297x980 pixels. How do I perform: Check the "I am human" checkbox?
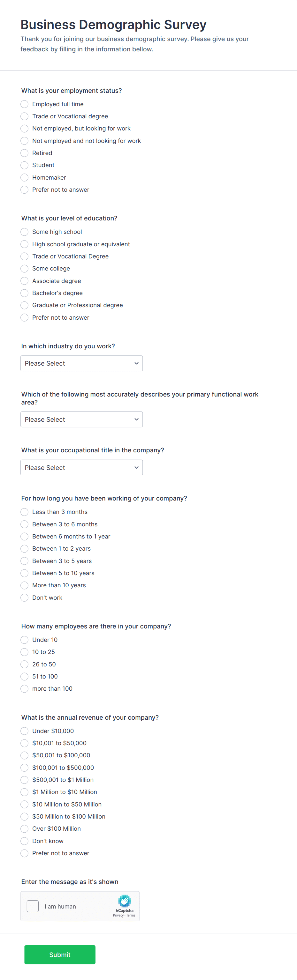(x=32, y=906)
